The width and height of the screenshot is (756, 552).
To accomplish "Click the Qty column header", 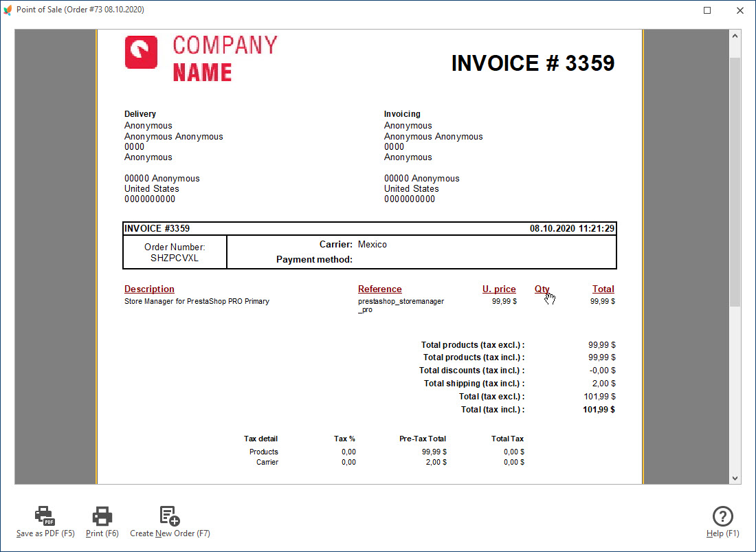I will tap(542, 289).
